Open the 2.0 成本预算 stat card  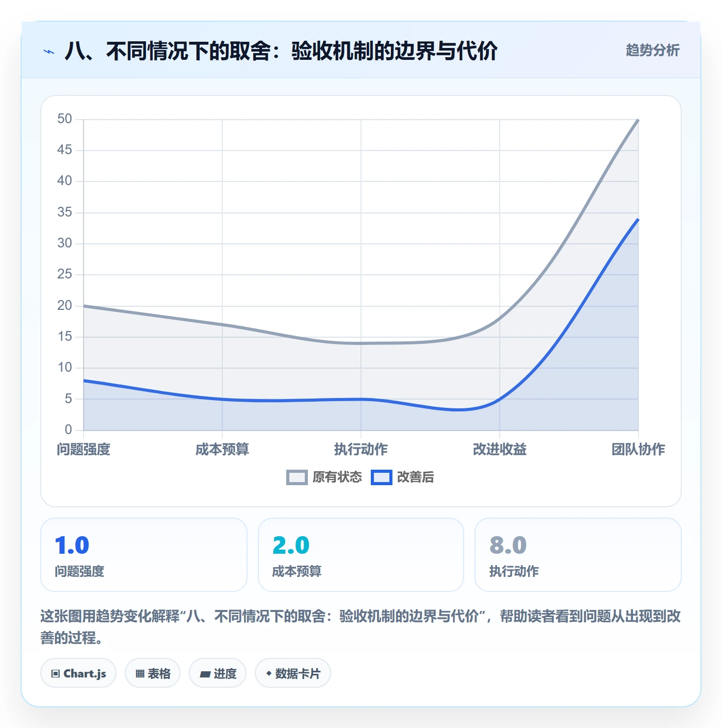coord(361,555)
